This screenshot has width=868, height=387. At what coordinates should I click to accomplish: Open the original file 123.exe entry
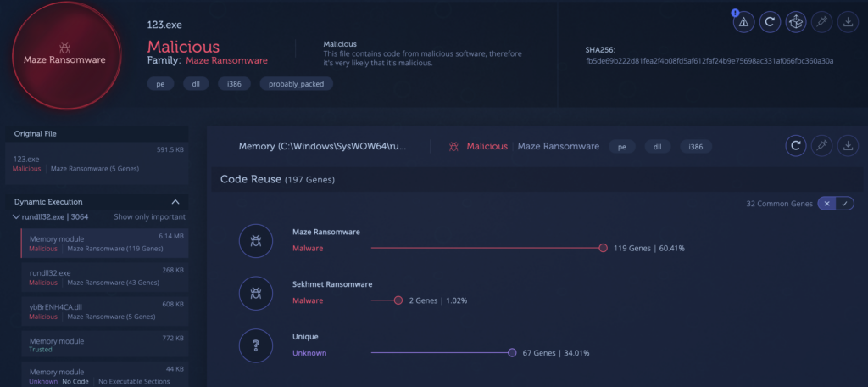click(x=97, y=164)
